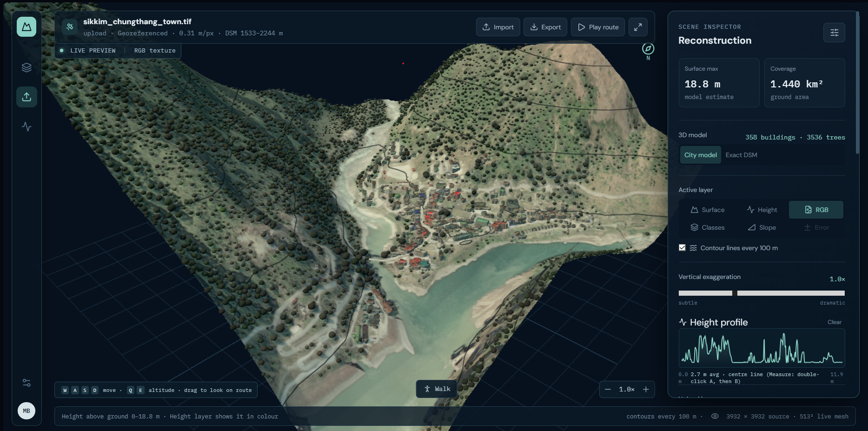The image size is (868, 431).
Task: Select the Slope active layer
Action: point(762,227)
